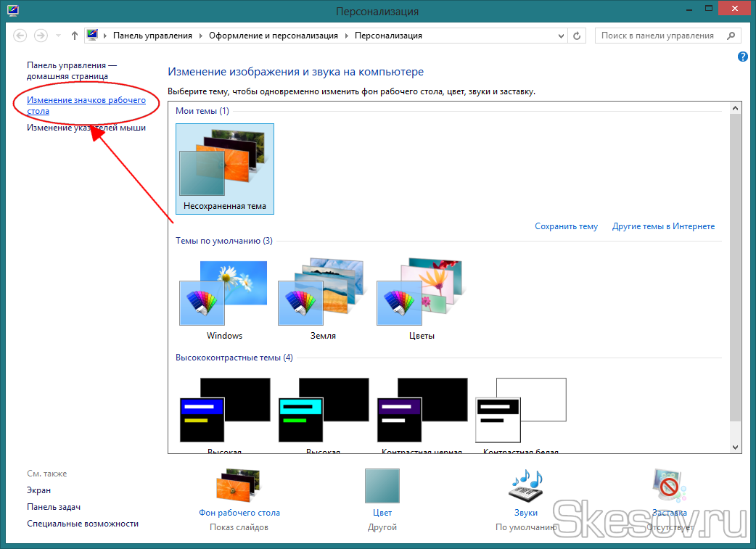Open Изменение значков рабочего стола
This screenshot has height=549, width=756.
pos(86,106)
